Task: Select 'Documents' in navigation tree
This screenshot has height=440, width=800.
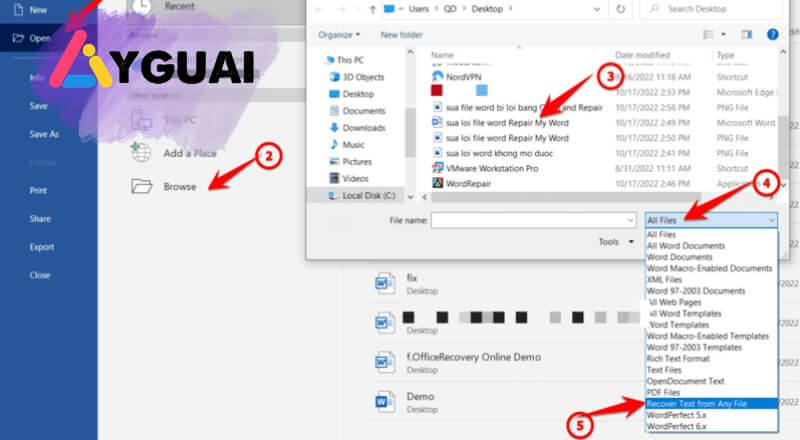Action: pos(364,111)
